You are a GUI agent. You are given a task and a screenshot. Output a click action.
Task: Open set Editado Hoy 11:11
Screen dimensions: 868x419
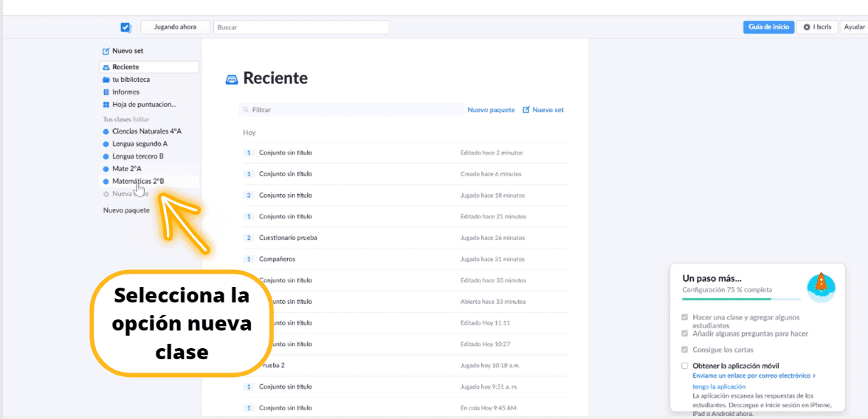click(405, 322)
